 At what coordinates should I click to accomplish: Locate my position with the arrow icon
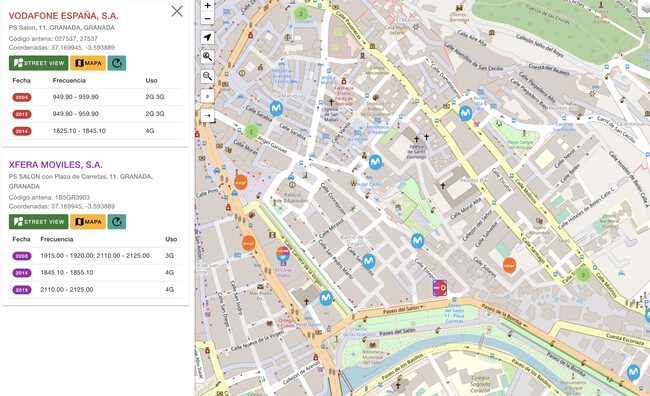(x=208, y=37)
